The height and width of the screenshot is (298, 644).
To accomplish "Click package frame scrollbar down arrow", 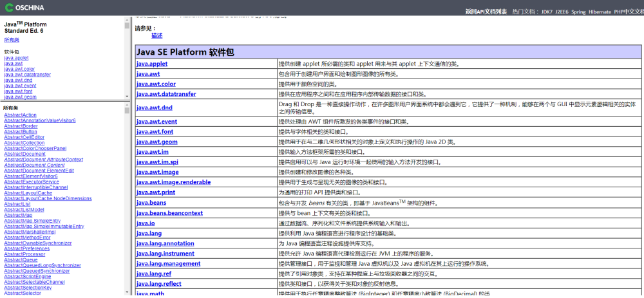I will point(127,97).
